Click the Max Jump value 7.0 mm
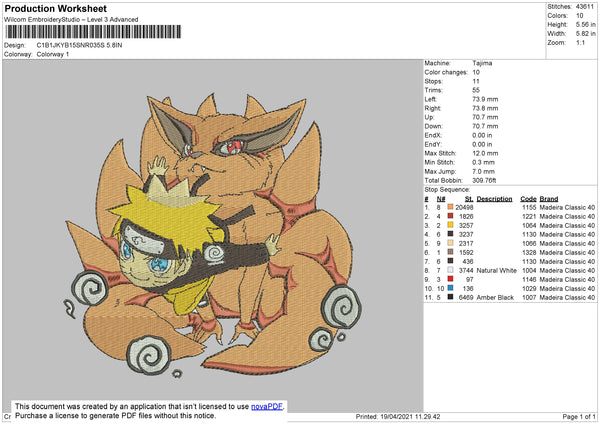Viewport: 600px width, 424px height. (483, 171)
